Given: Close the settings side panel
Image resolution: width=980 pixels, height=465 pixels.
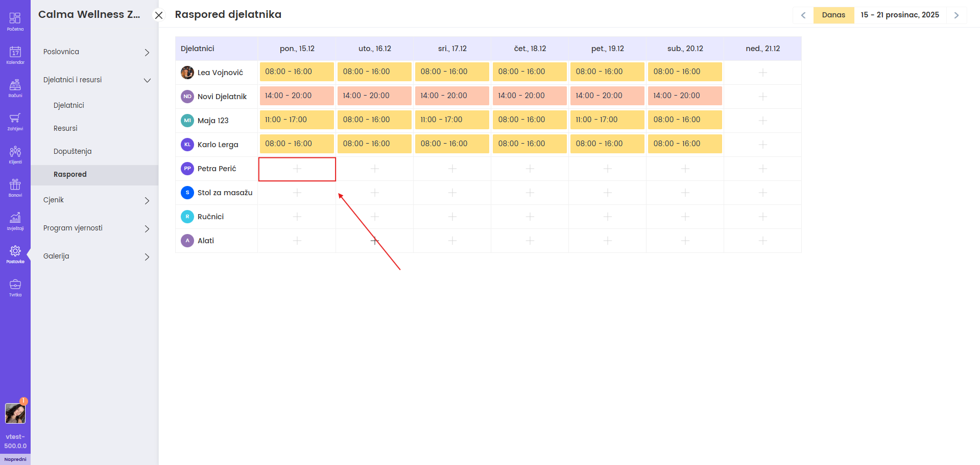Looking at the screenshot, I should [x=159, y=15].
